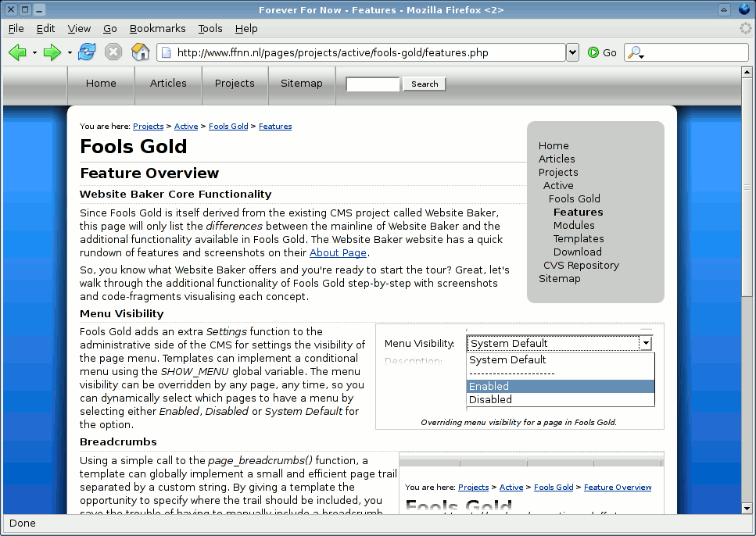
Task: Click the shade window button in title bar
Action: point(724,9)
